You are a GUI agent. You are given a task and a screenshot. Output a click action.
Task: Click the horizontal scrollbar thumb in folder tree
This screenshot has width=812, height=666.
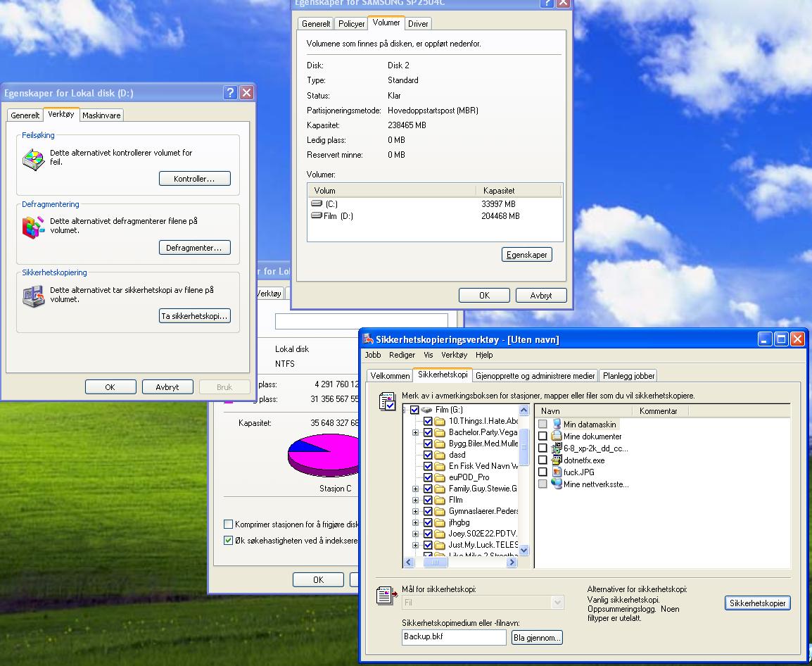coord(435,562)
